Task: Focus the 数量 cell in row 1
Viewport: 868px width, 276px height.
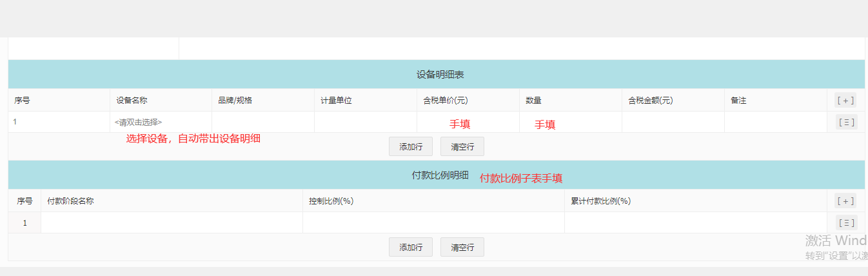Action: pyautogui.click(x=571, y=122)
